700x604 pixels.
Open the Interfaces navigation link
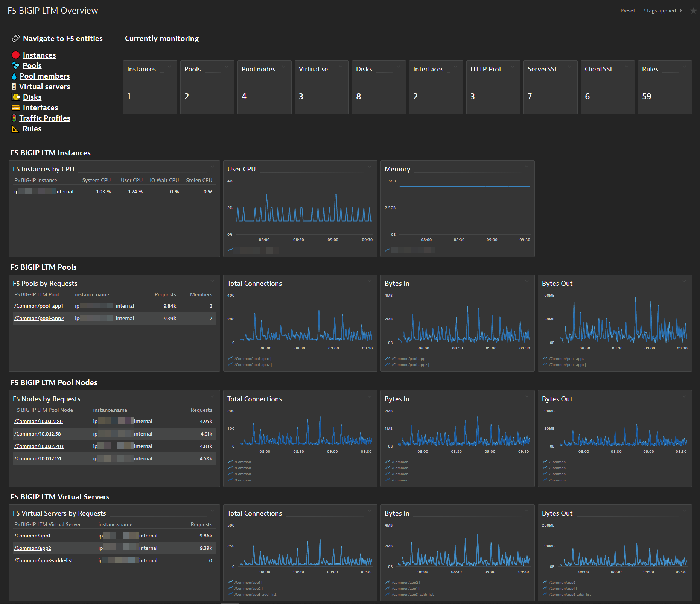point(40,108)
